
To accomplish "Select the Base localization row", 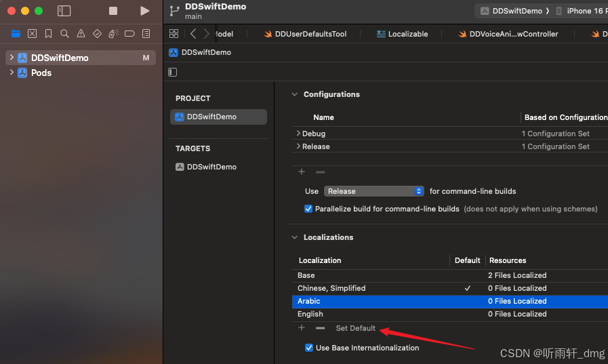I will click(450, 275).
